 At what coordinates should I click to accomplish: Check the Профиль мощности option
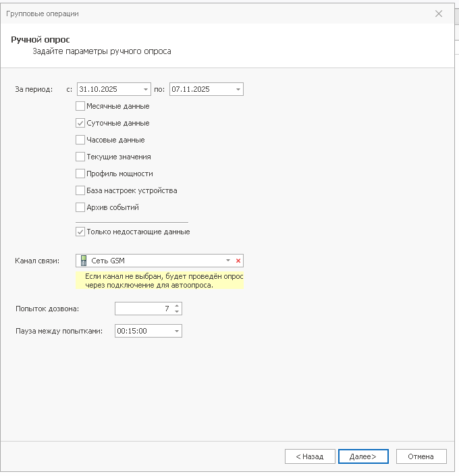click(x=80, y=174)
